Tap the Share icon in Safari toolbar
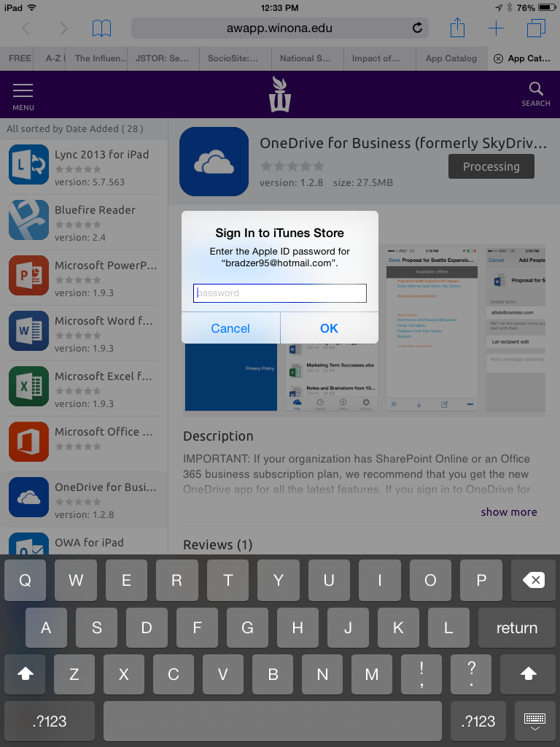560x747 pixels. point(457,28)
